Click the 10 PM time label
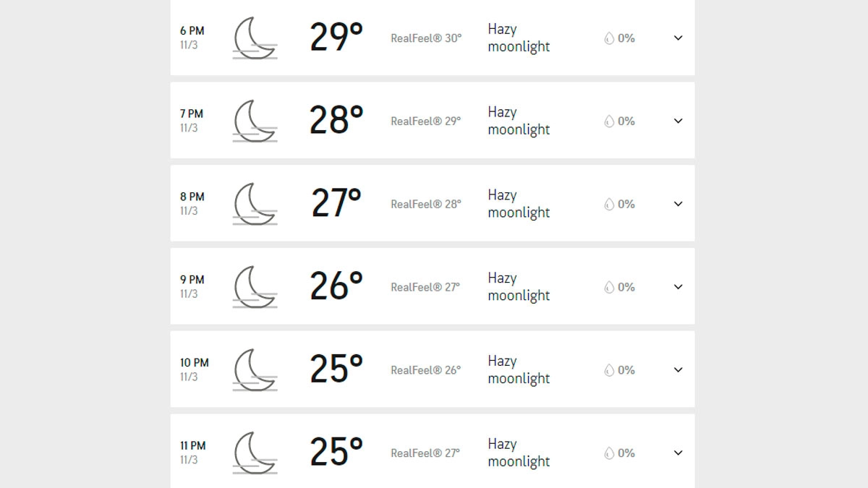 click(x=194, y=363)
